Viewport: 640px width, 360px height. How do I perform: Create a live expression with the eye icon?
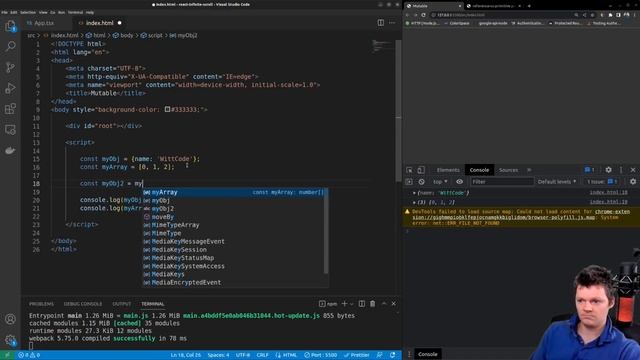(460, 182)
